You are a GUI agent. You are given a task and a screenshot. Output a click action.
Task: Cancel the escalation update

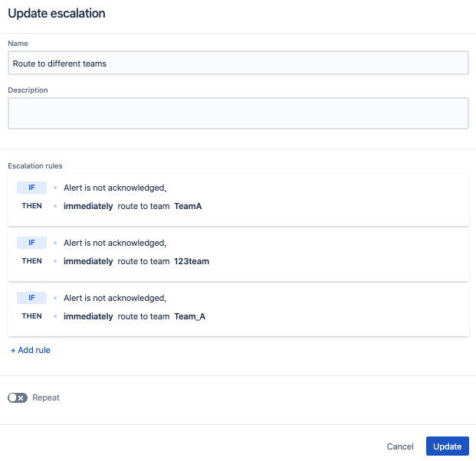[x=400, y=446]
